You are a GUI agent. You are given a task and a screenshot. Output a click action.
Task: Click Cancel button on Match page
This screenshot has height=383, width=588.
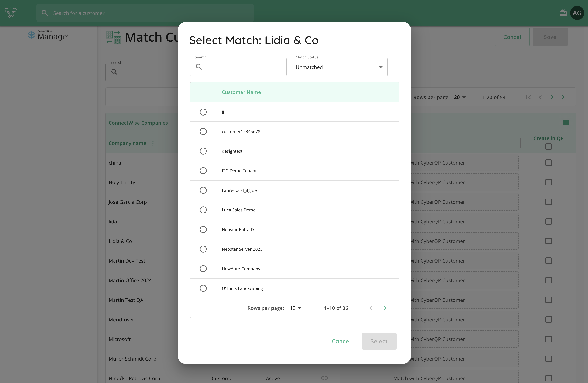pos(512,37)
